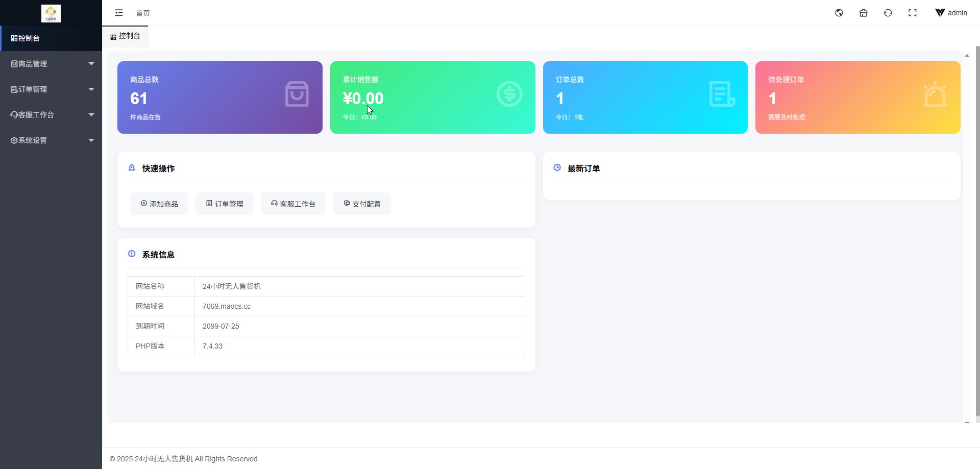Screen dimensions: 980x469
Task: Open the 订单管理 menu label
Action: (33, 89)
